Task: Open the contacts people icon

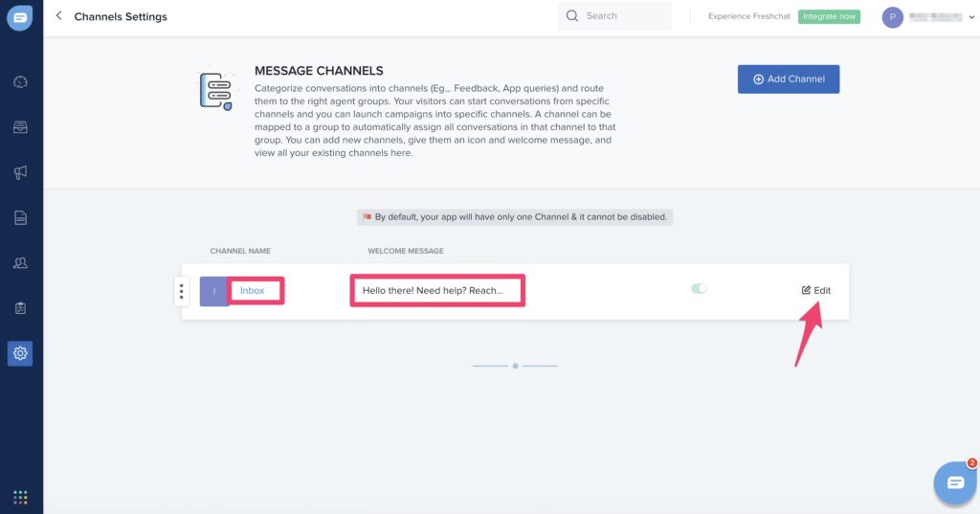Action: coord(21,262)
